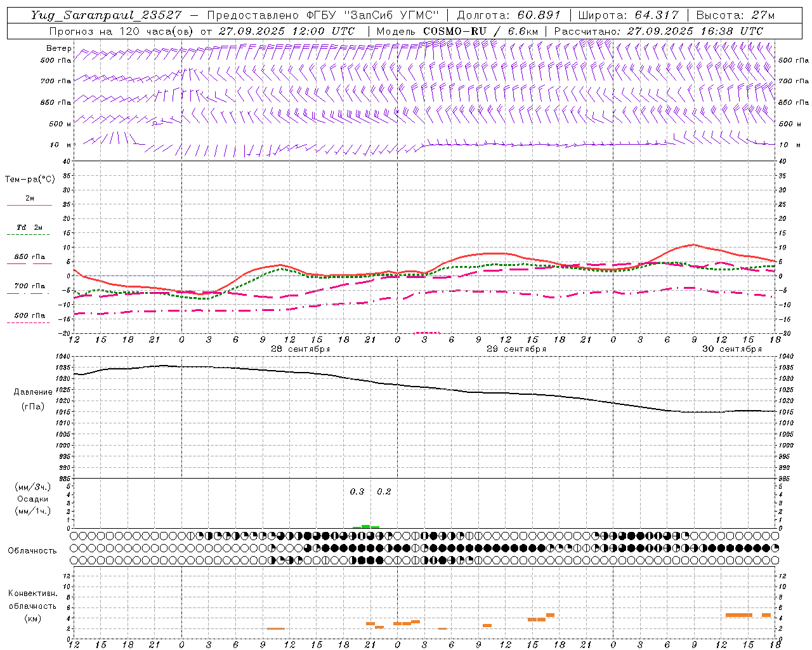Click the line sample under 2м legend
The image size is (812, 650).
coord(29,205)
